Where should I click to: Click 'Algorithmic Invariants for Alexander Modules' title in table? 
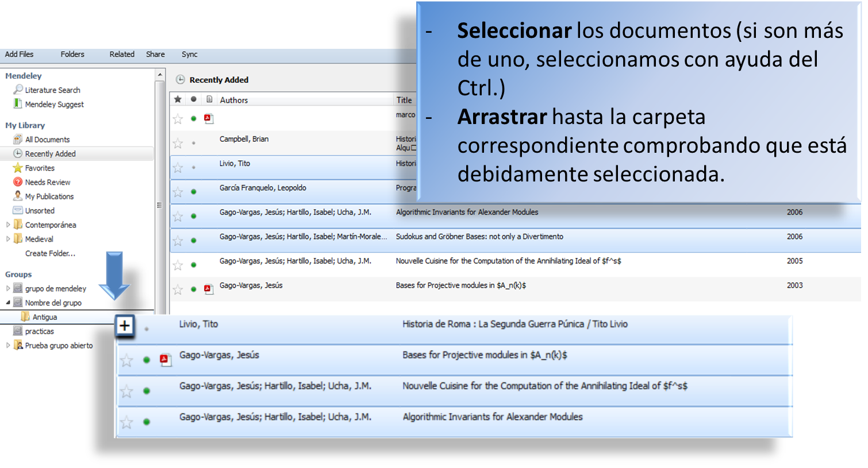(x=467, y=212)
